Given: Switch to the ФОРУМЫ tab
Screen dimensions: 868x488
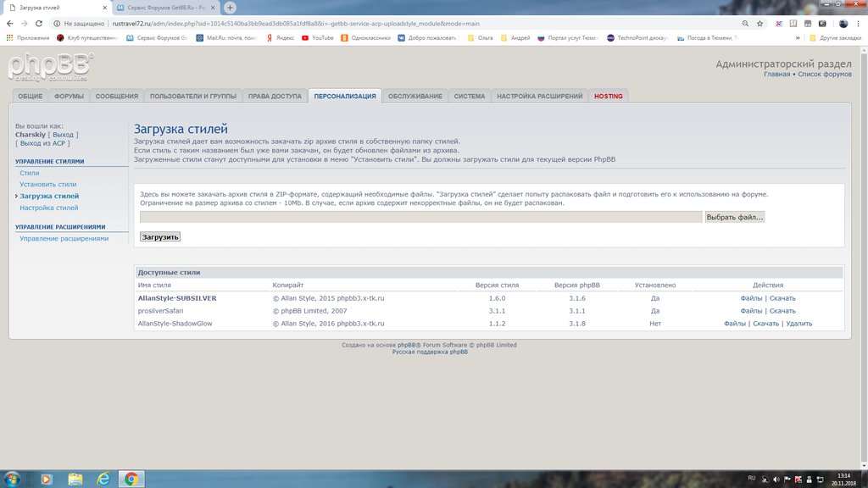Looking at the screenshot, I should [x=69, y=97].
